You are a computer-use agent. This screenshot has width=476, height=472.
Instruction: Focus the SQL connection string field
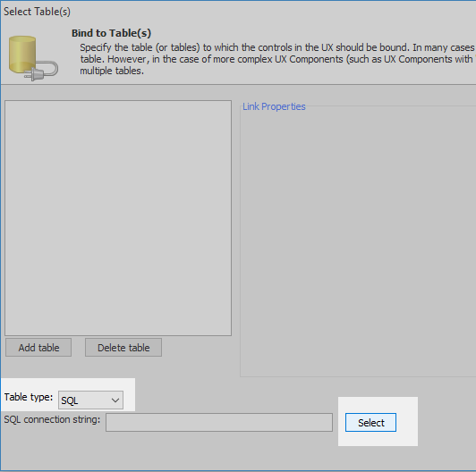tap(219, 422)
